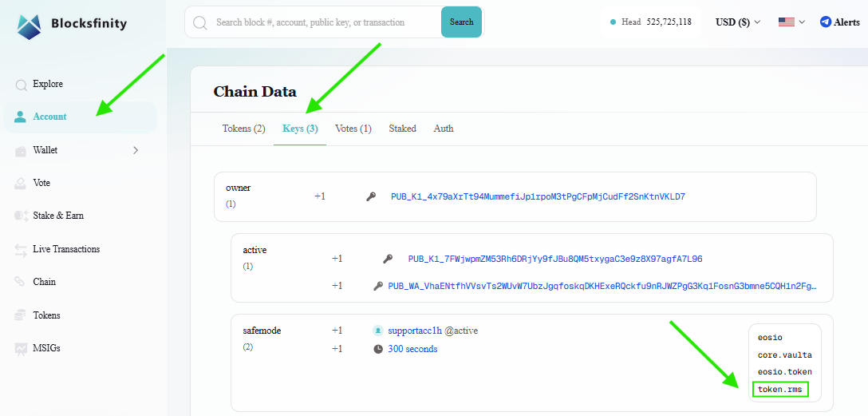The image size is (868, 416).
Task: Click the Blocksfinity brand name
Action: (89, 23)
